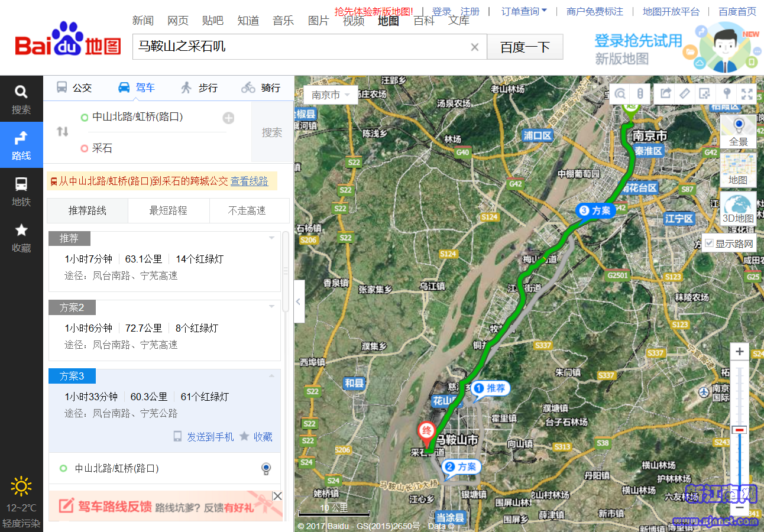Open street view icon beside 中山北路/虹桥(路口) step
The height and width of the screenshot is (532, 764).
(266, 469)
